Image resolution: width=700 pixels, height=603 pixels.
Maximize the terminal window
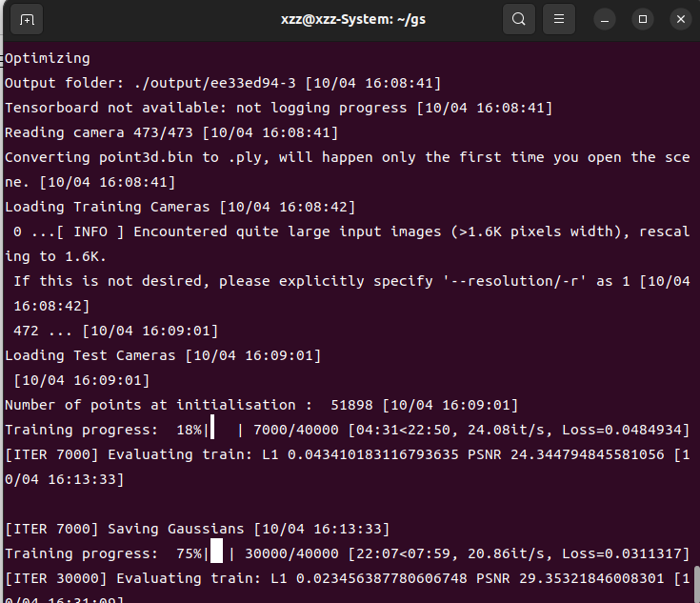(x=643, y=20)
